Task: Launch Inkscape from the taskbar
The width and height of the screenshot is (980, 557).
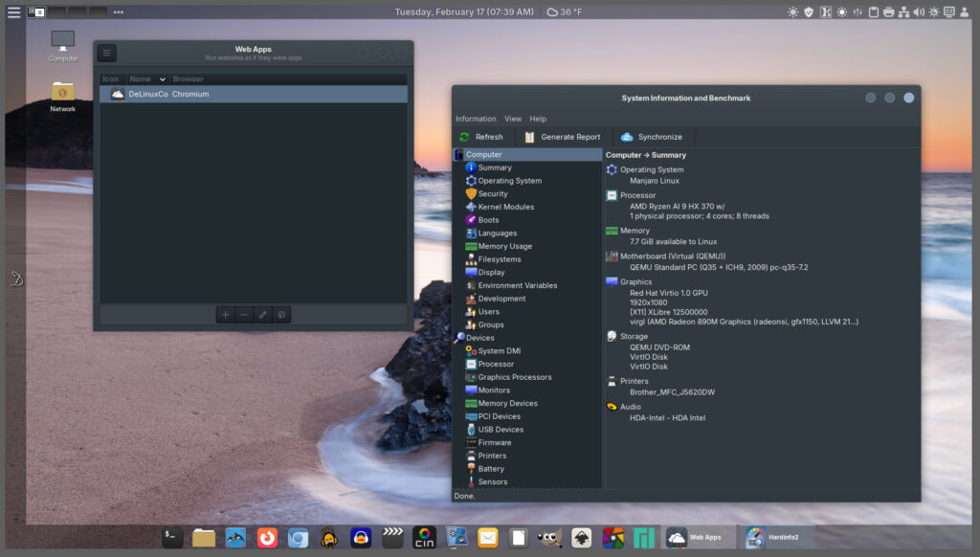Action: point(582,537)
